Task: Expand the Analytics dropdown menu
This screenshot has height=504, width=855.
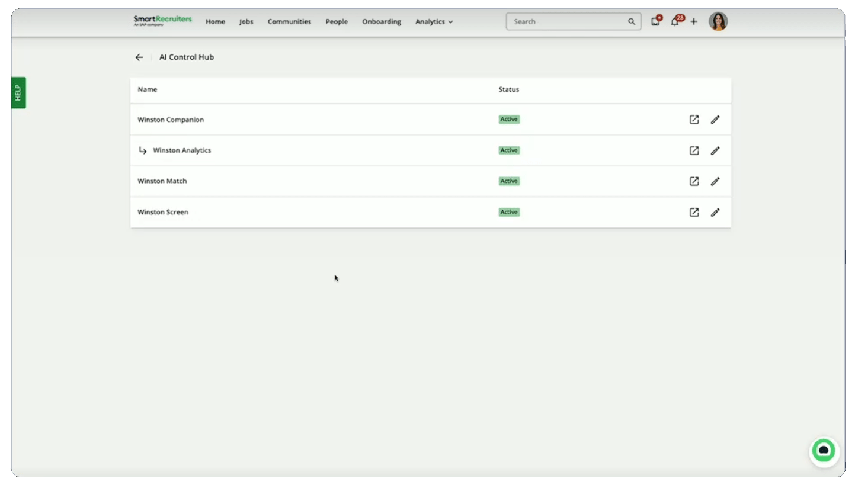Action: pos(434,22)
